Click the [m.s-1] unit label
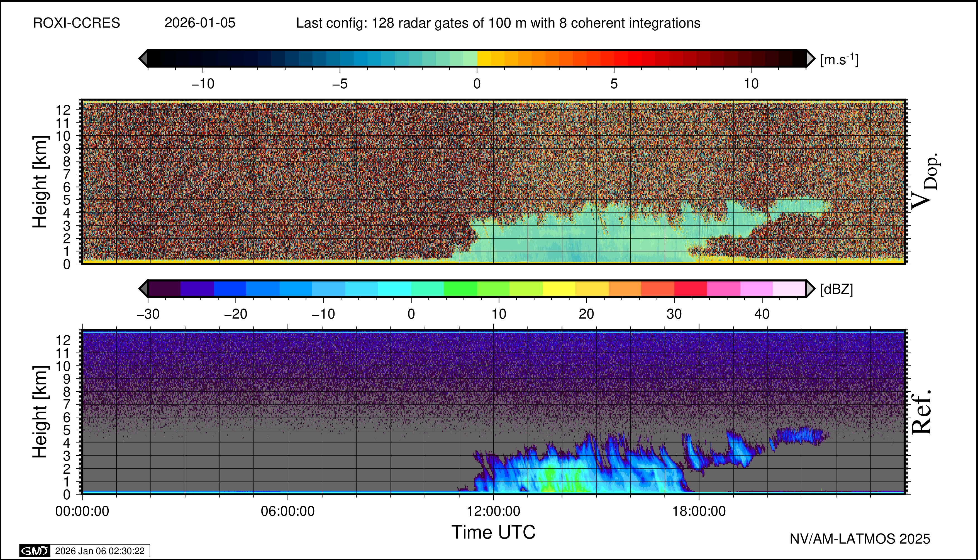Image resolution: width=978 pixels, height=560 pixels. (x=839, y=60)
